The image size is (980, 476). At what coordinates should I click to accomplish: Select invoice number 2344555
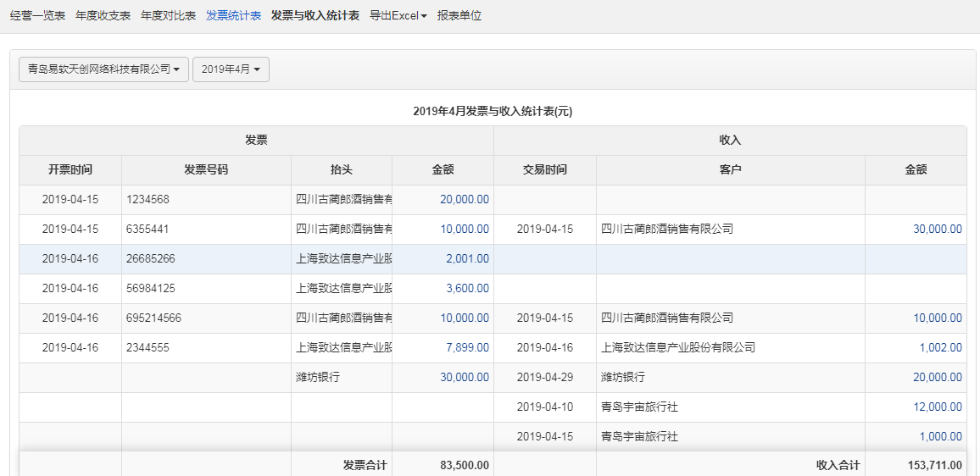[148, 348]
